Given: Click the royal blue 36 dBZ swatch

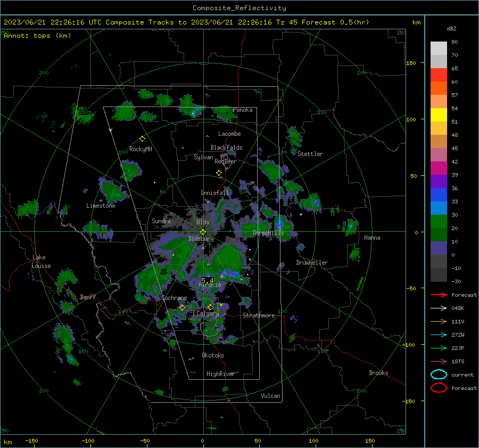Looking at the screenshot, I should click(x=439, y=195).
